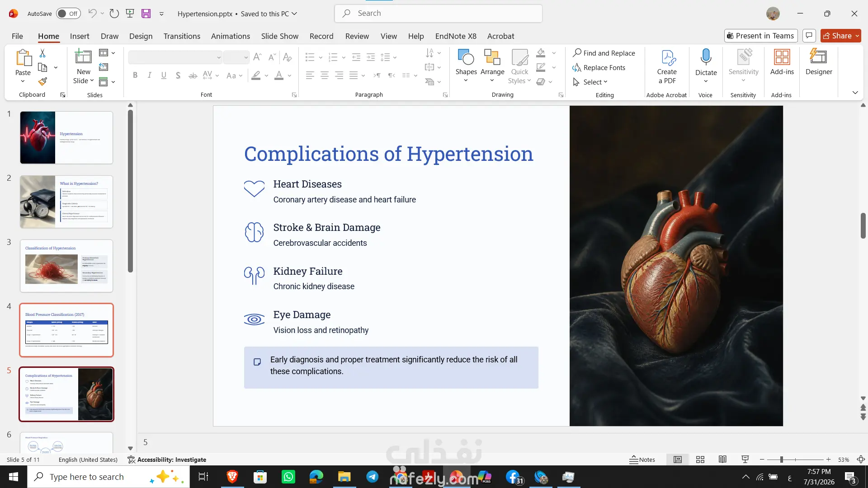Open the comments pane icon
Screen dimensions: 868x488
click(x=809, y=36)
